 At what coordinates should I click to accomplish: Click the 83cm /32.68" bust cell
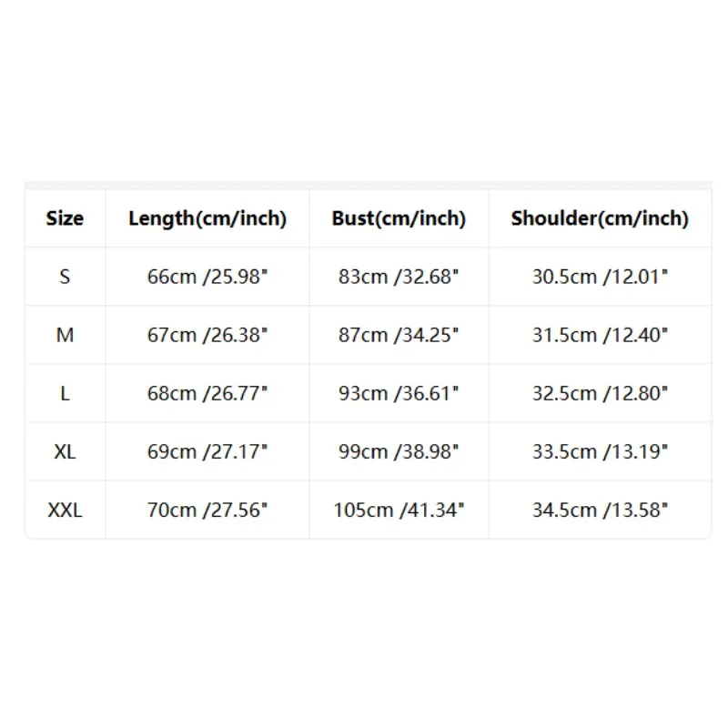tap(399, 277)
